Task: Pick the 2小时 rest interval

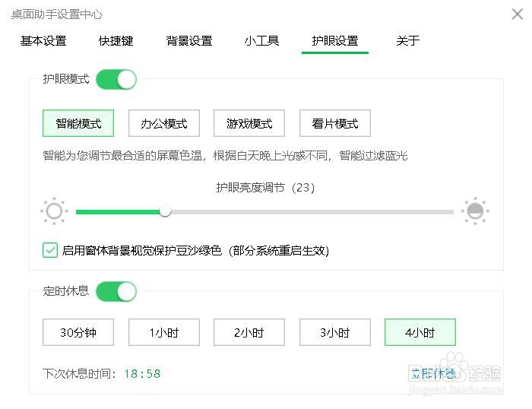Action: pyautogui.click(x=249, y=332)
